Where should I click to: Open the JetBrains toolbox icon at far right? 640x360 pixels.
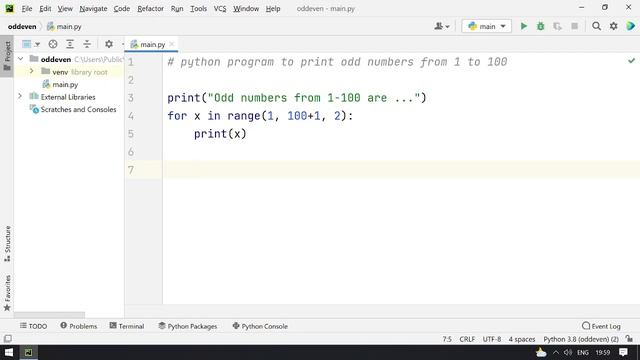(x=631, y=26)
